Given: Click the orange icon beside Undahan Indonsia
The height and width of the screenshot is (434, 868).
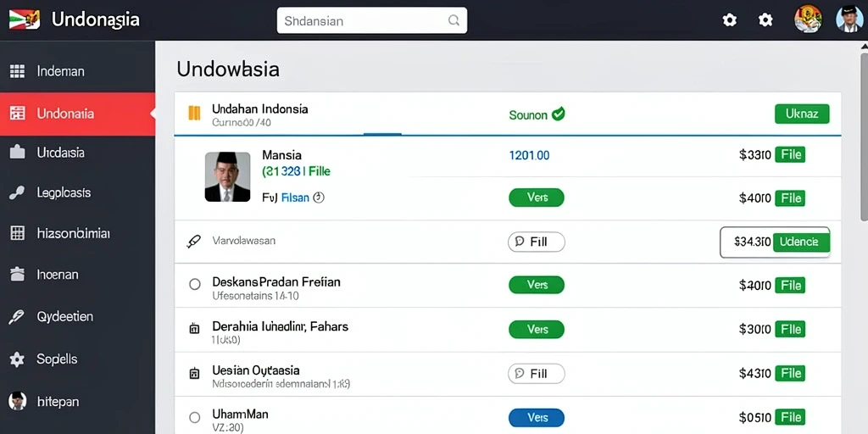Looking at the screenshot, I should pyautogui.click(x=194, y=113).
